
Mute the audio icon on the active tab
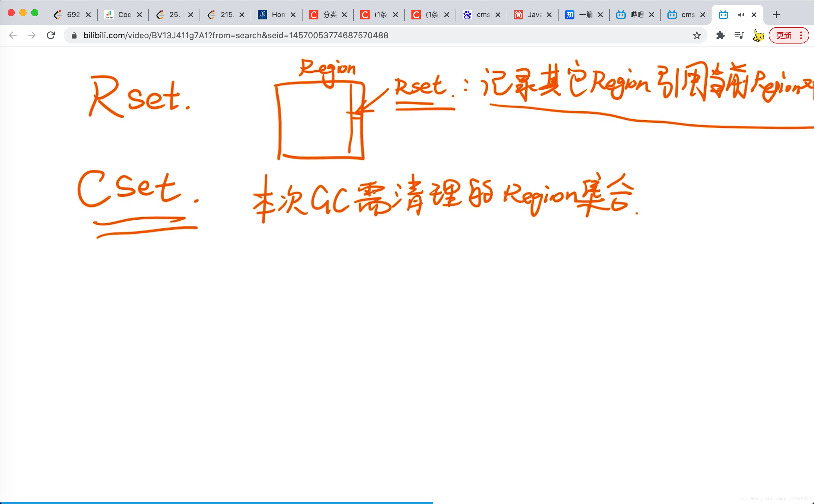click(741, 15)
